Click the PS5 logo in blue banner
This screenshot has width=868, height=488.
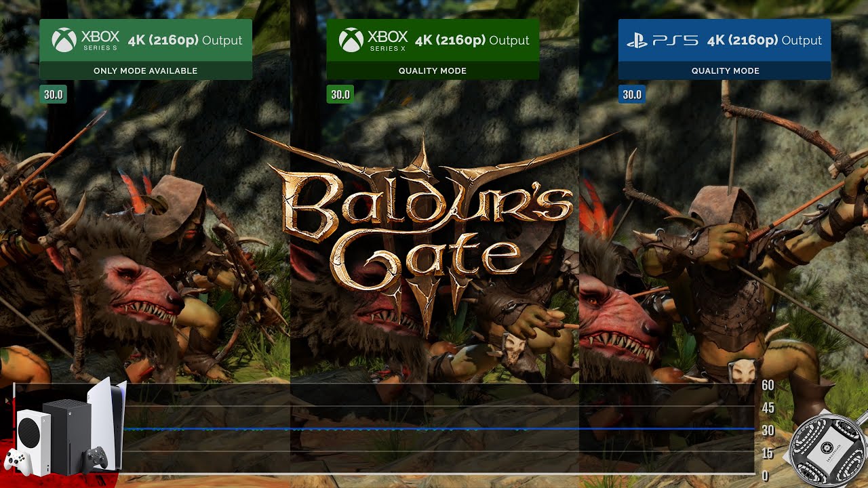pyautogui.click(x=662, y=41)
